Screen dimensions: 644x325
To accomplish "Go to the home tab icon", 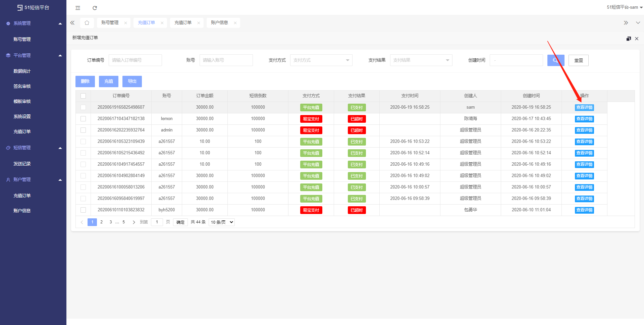I will pos(87,23).
